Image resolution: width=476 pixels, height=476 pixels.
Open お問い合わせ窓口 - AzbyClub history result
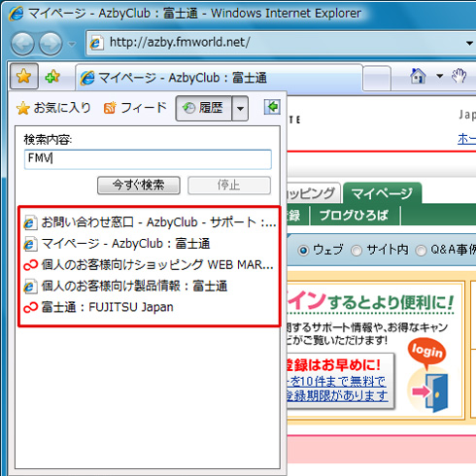tap(151, 222)
